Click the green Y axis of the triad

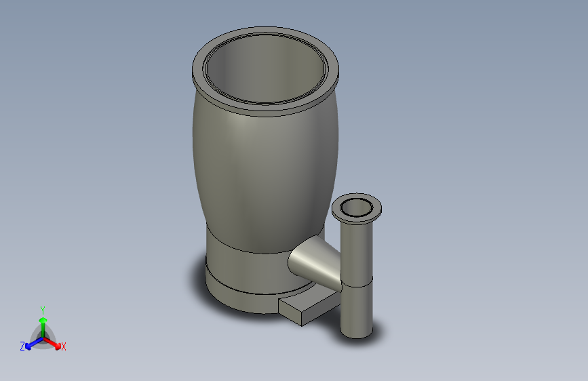[43, 327]
